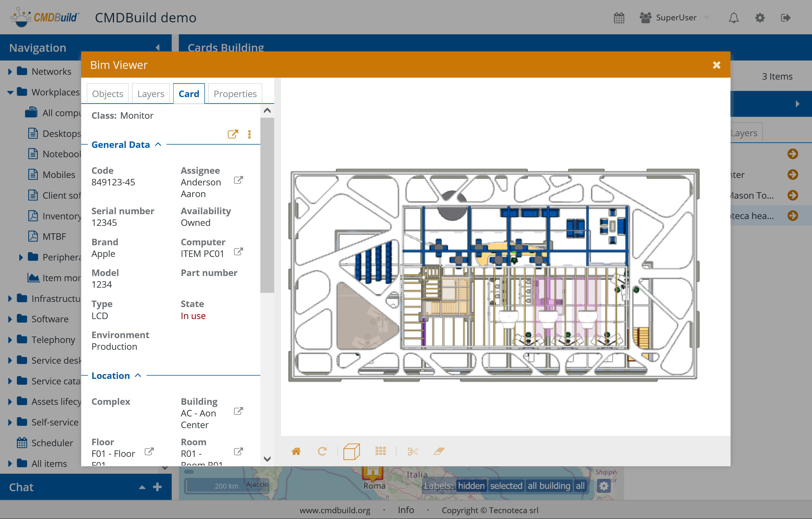Screen dimensions: 812x519
Task: Expand the Networks folder in navigation
Action: pyautogui.click(x=10, y=72)
